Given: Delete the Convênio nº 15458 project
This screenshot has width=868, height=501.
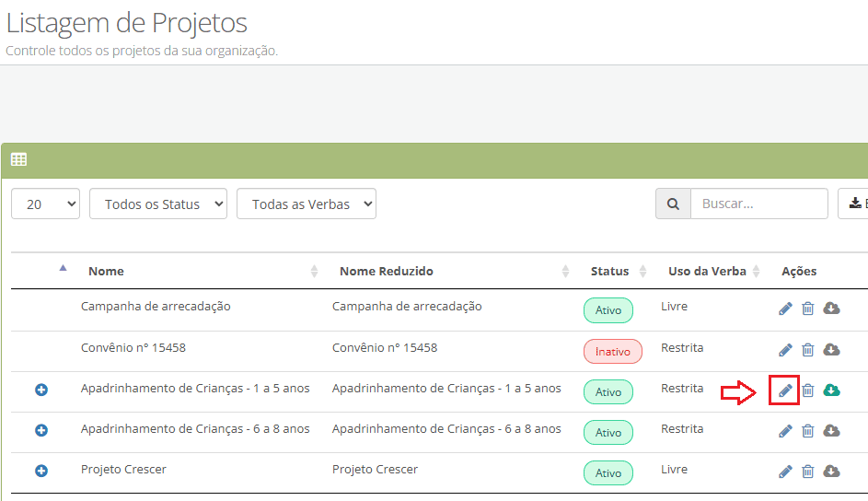Looking at the screenshot, I should pyautogui.click(x=808, y=350).
